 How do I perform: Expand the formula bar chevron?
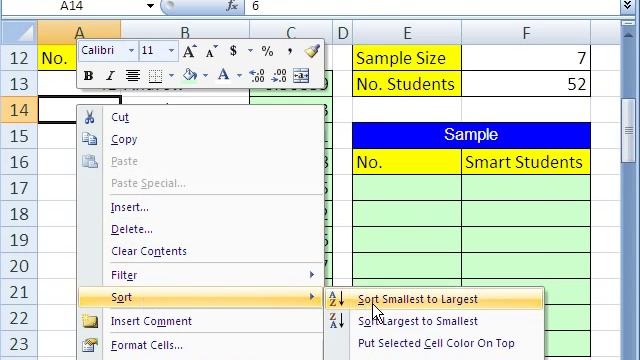pyautogui.click(x=628, y=5)
